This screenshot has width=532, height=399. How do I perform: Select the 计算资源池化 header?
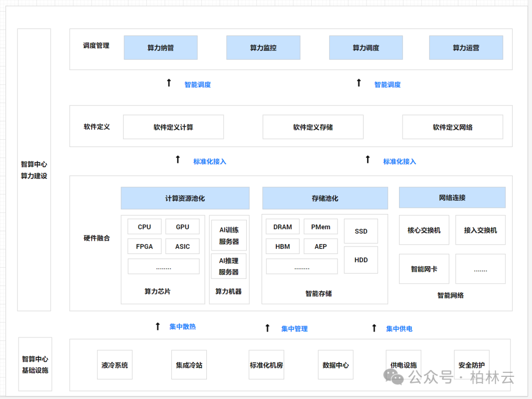coord(185,198)
